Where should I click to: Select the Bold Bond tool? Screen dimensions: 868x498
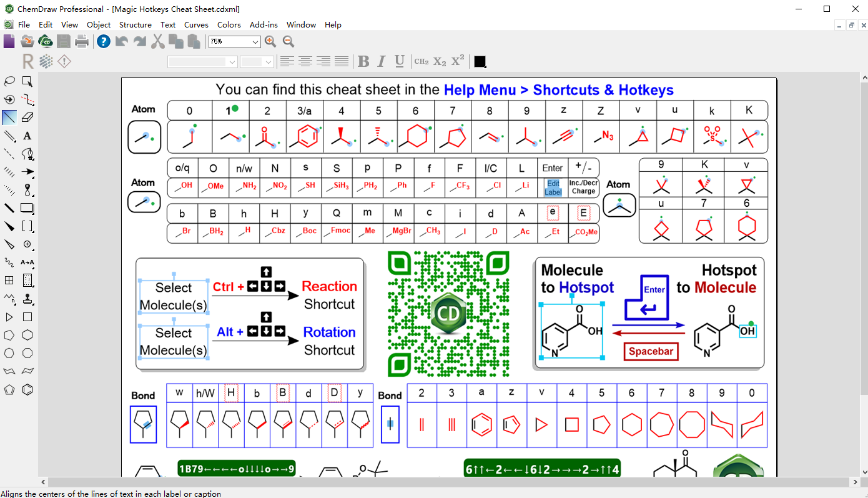point(9,207)
